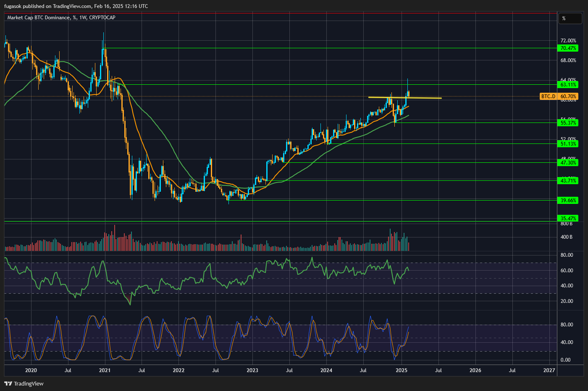Click the 2022 time axis label

point(178,370)
